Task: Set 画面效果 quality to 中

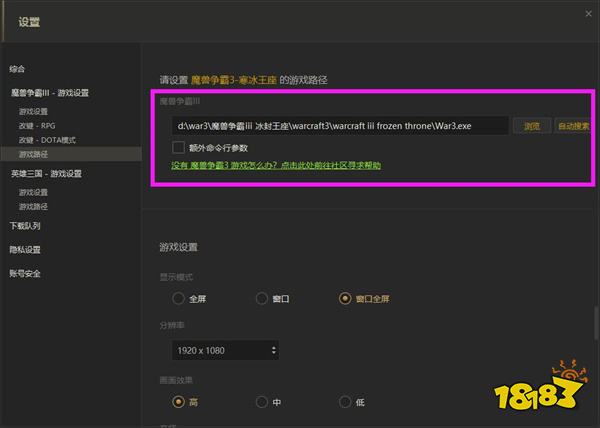Action: click(262, 402)
